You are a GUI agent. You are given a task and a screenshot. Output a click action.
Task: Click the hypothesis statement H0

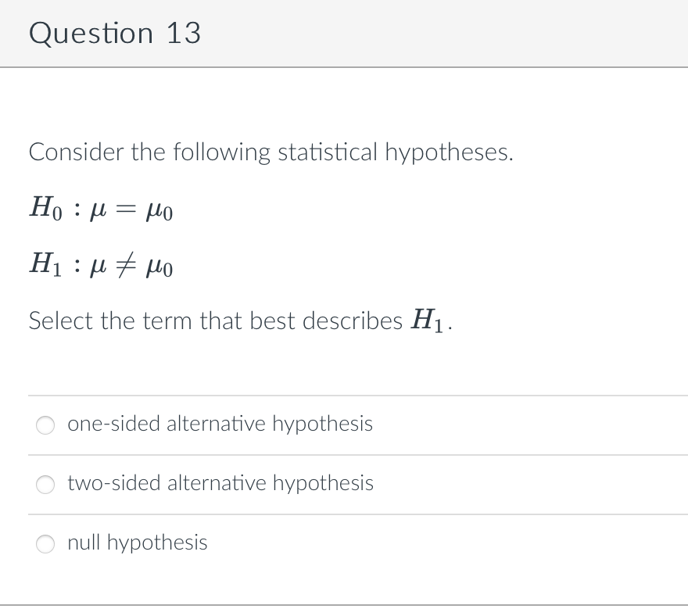pos(101,209)
